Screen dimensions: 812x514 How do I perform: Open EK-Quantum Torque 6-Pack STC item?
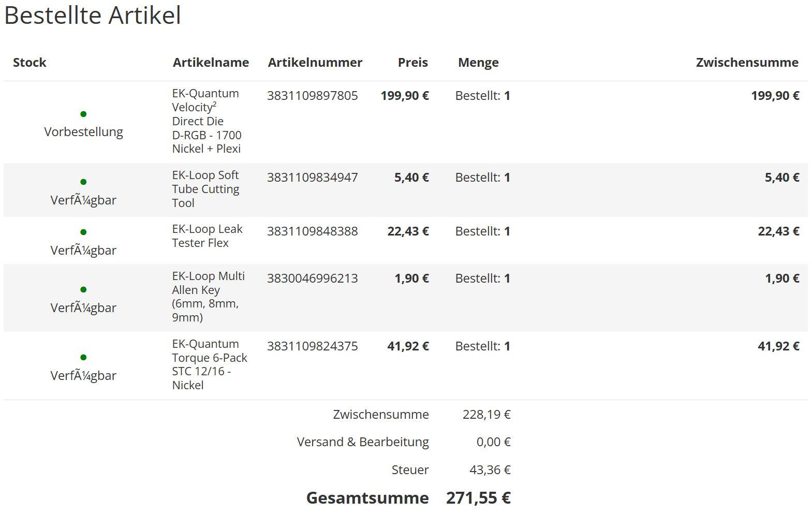pos(209,364)
